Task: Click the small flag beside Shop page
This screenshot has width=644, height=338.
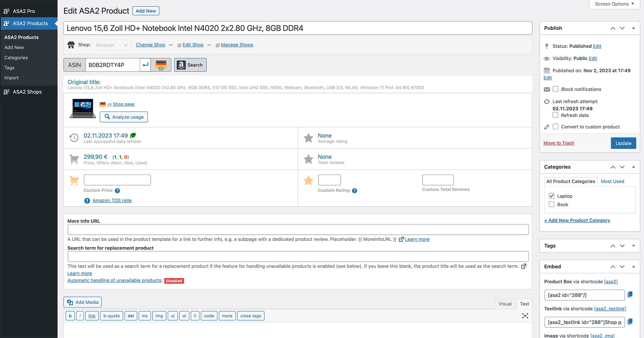Action: (103, 104)
